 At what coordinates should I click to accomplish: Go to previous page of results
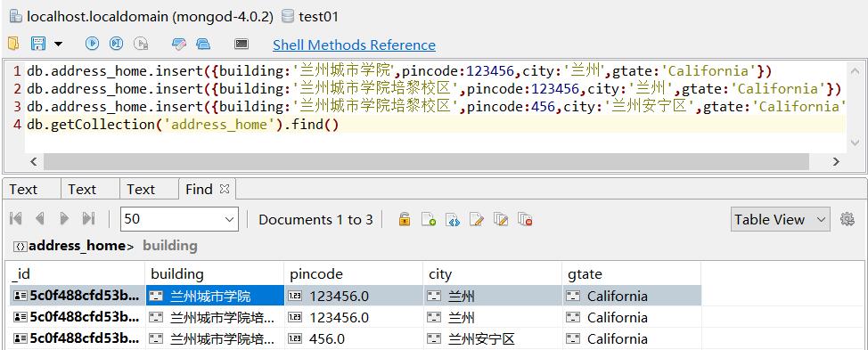[40, 219]
